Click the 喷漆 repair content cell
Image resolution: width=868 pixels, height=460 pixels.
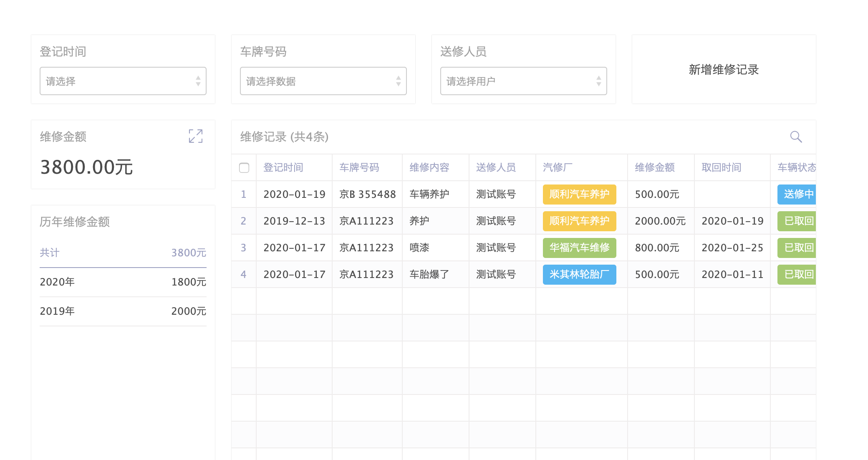419,248
